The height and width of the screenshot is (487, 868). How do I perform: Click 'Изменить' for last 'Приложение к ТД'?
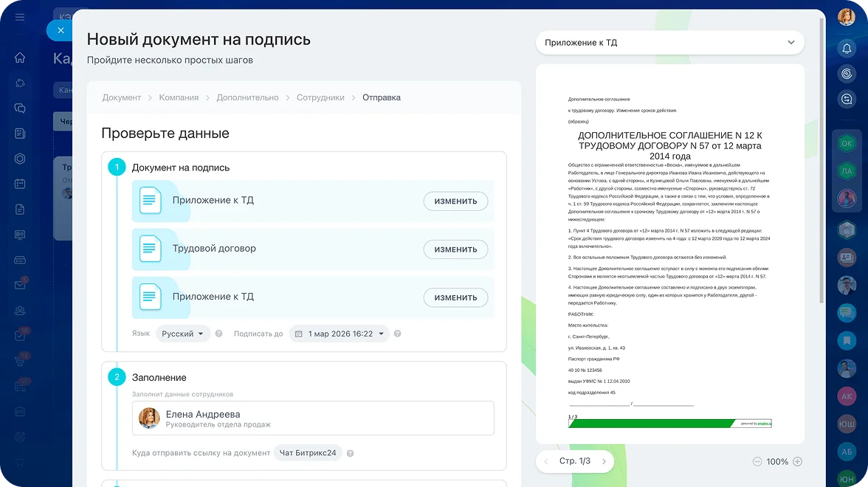455,298
